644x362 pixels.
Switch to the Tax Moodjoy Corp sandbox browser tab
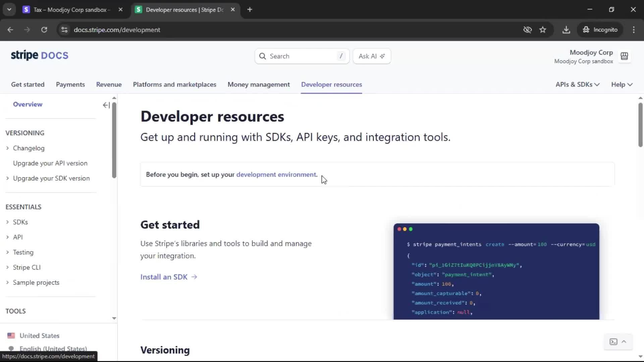coord(72,10)
